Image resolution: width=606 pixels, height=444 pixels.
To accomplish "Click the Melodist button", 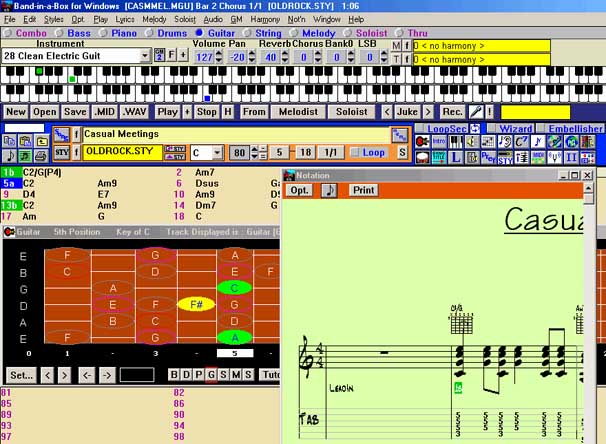I will (298, 112).
